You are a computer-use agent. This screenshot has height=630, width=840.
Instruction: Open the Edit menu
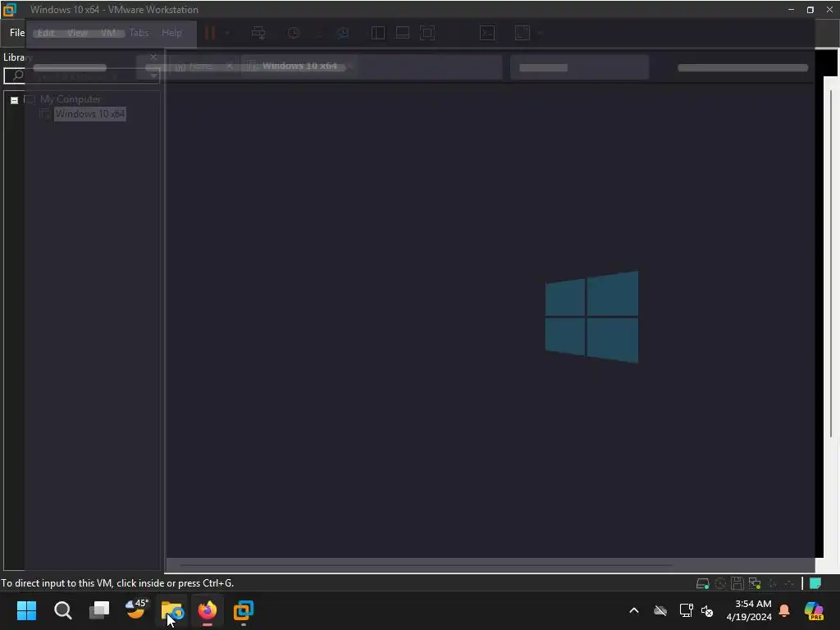pos(46,33)
